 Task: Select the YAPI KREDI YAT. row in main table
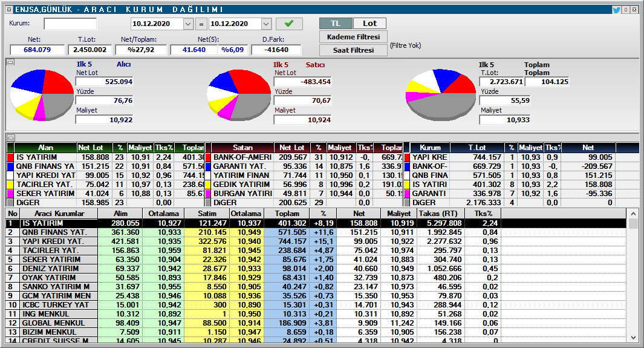[316, 241]
